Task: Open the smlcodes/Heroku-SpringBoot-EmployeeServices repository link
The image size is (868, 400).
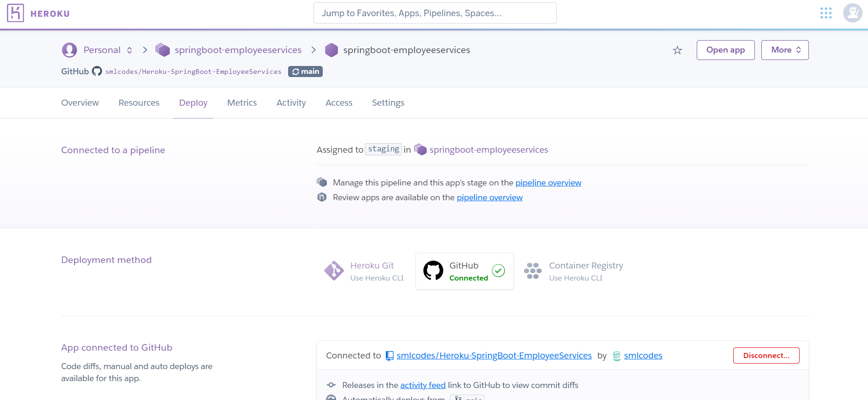Action: pyautogui.click(x=494, y=356)
